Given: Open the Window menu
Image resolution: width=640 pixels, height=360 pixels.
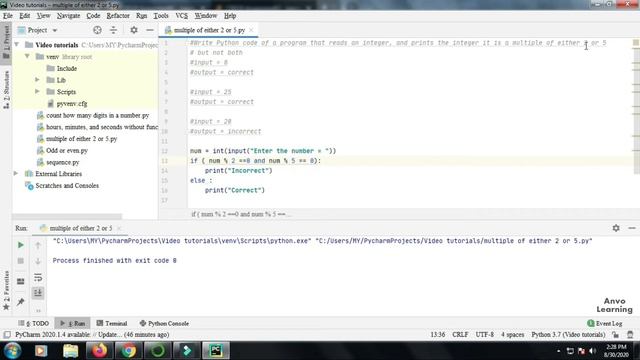Looking at the screenshot, I should pos(205,16).
